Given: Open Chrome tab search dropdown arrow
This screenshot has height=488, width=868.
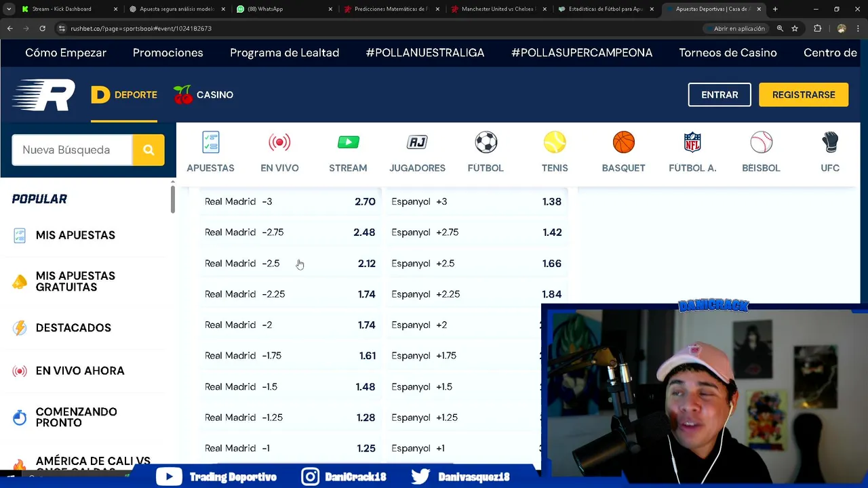Looking at the screenshot, I should tap(9, 9).
